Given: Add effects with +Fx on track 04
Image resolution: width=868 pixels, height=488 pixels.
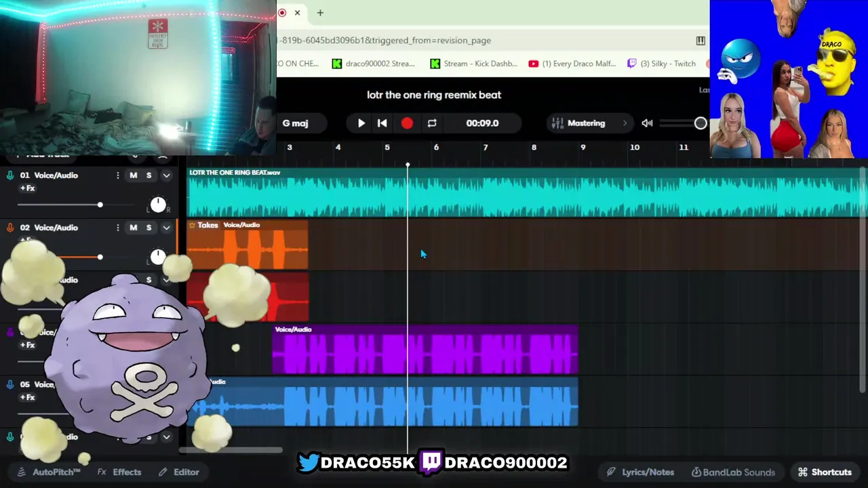Looking at the screenshot, I should (27, 345).
